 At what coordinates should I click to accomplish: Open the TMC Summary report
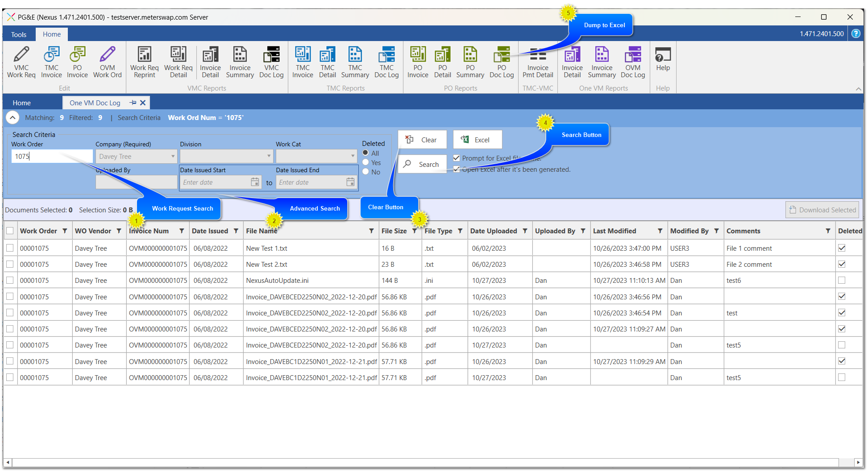click(355, 62)
